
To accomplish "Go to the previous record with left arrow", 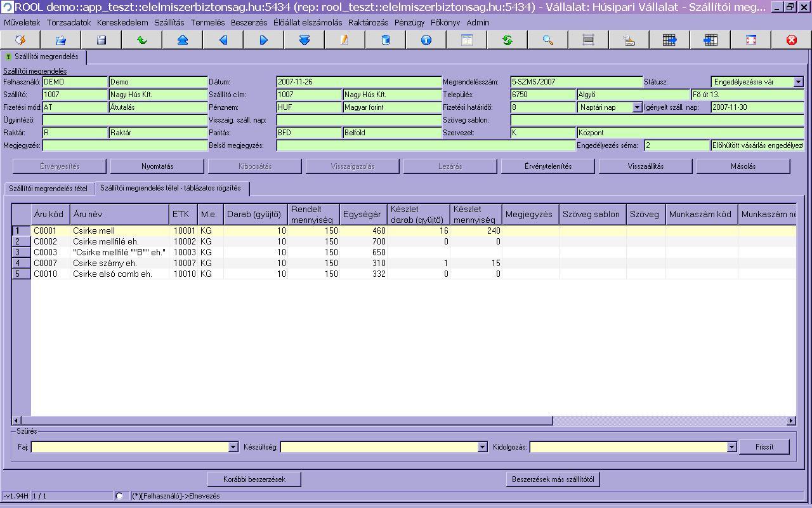I will pyautogui.click(x=223, y=40).
